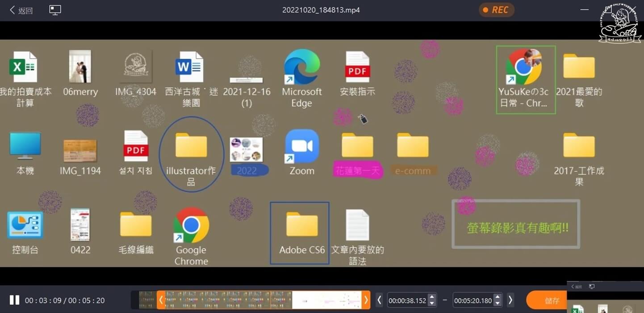644x313 pixels.
Task: Click the 返回 back button
Action: 21,9
